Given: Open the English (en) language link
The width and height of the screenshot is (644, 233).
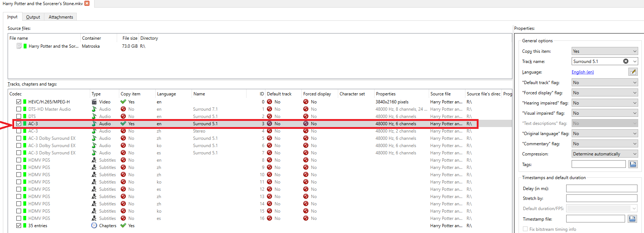Looking at the screenshot, I should pos(583,72).
